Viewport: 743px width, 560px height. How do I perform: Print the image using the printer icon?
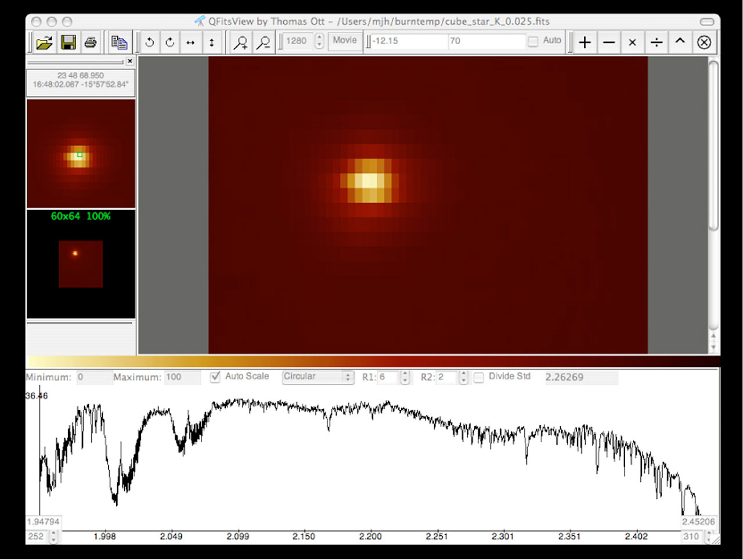coord(91,42)
